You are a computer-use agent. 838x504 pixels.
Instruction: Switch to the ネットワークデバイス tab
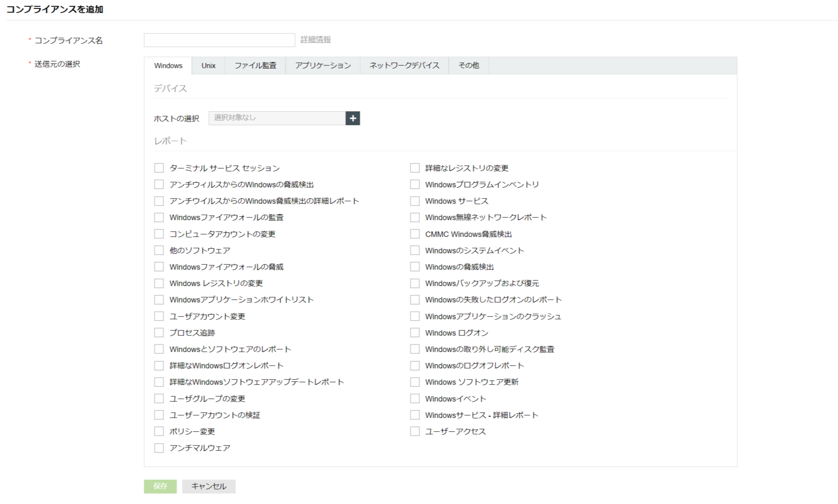click(x=404, y=66)
